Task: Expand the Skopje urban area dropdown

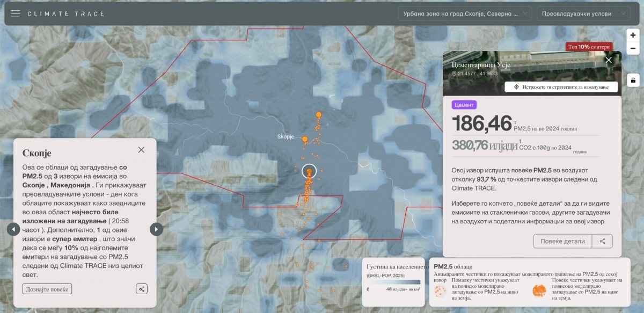Action: coord(465,13)
